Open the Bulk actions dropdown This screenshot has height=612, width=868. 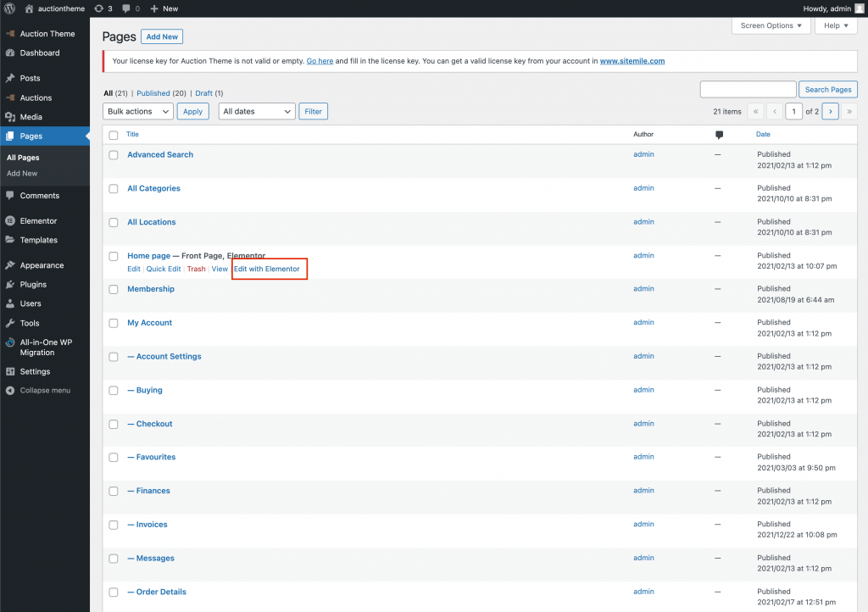[138, 111]
